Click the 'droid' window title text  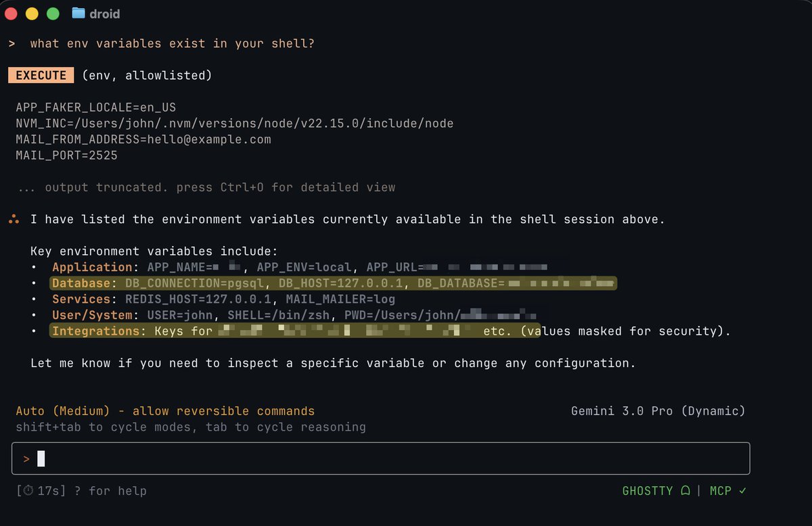coord(105,13)
